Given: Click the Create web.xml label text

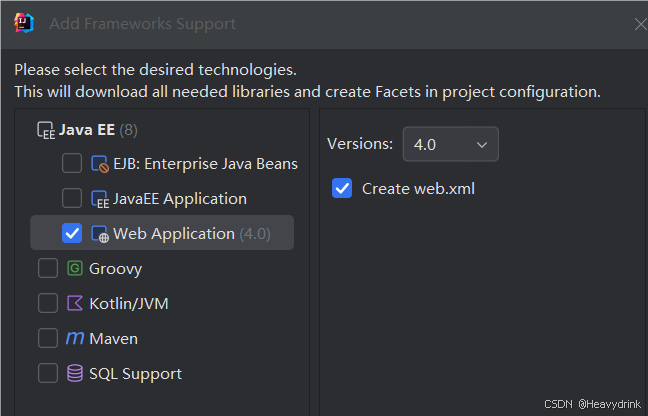Looking at the screenshot, I should (x=418, y=189).
